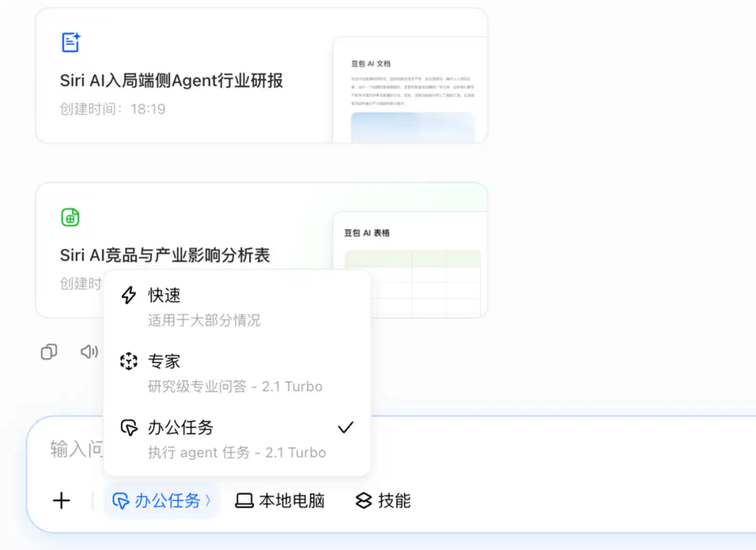Collapse the 办公任务 mode dropdown
The height and width of the screenshot is (550, 756).
[162, 501]
